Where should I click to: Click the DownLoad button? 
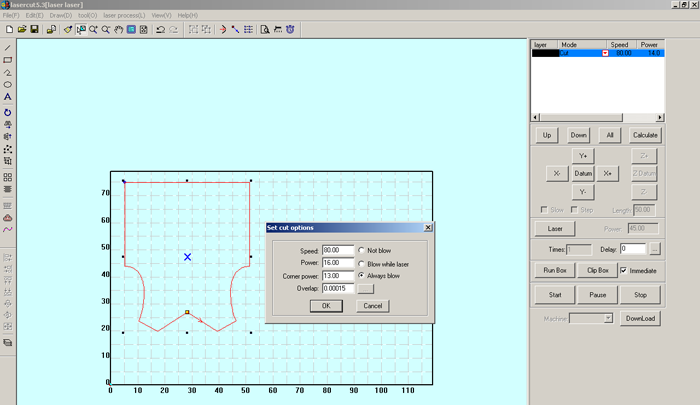tap(640, 318)
